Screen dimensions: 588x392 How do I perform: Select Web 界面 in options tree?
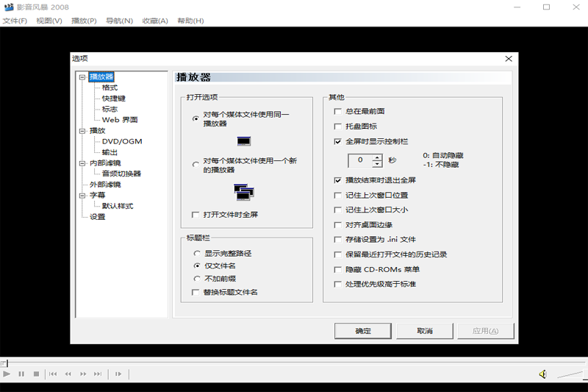pos(120,120)
